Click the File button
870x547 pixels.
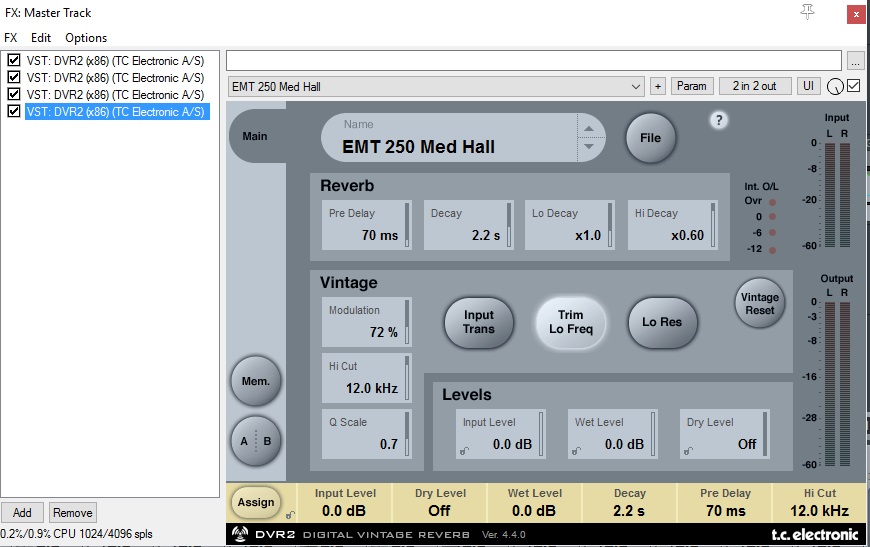point(650,138)
